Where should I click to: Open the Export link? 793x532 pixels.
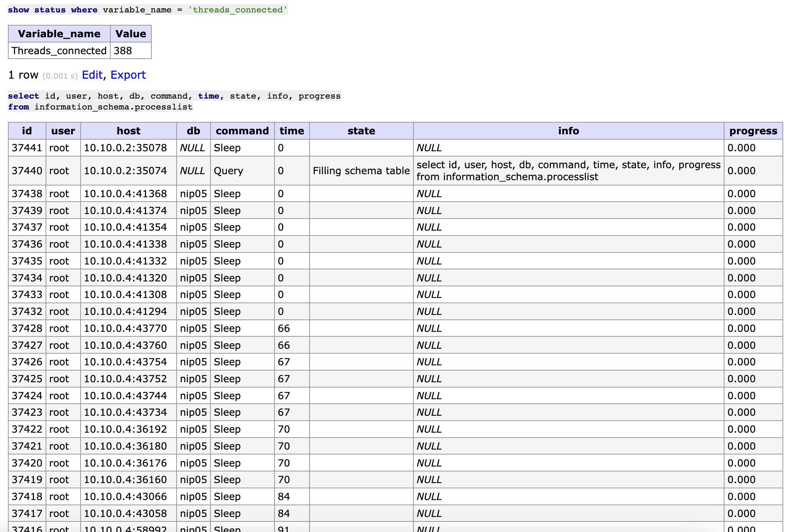coord(128,75)
